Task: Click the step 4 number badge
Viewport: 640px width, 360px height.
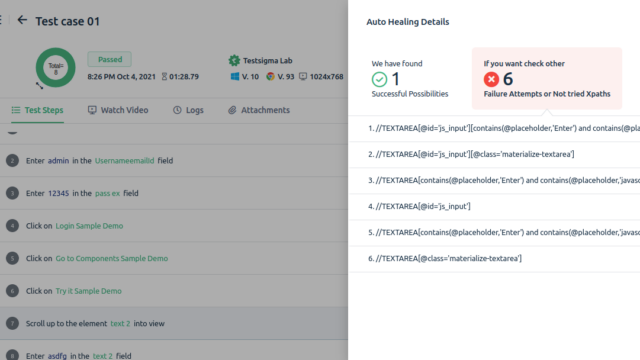Action: [x=12, y=226]
